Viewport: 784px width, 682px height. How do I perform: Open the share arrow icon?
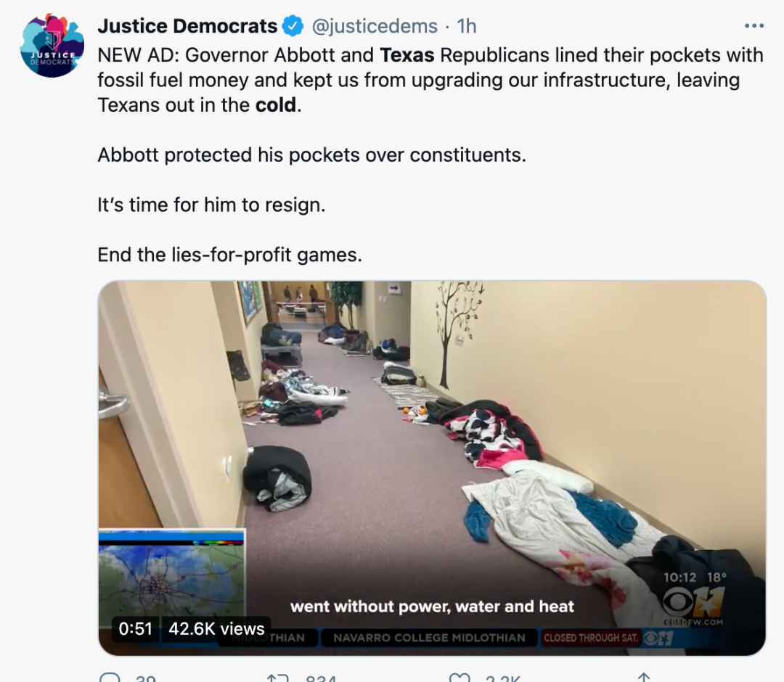pos(644,678)
